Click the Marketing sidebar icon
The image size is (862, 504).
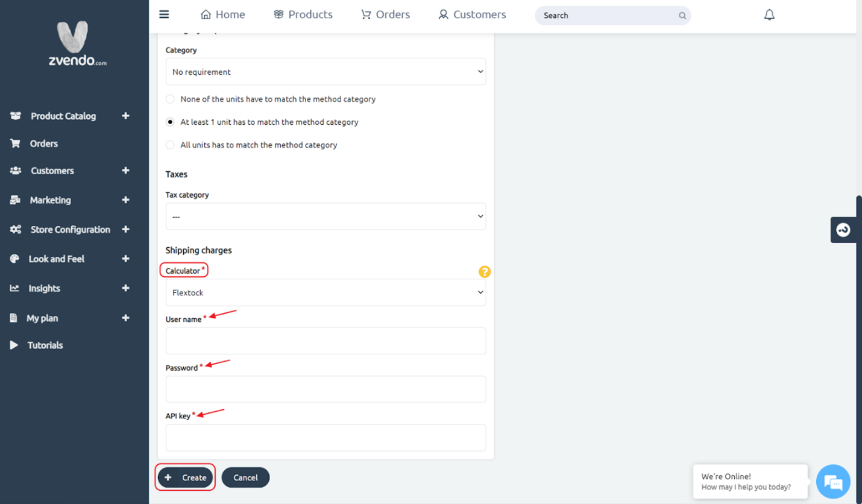click(x=15, y=200)
